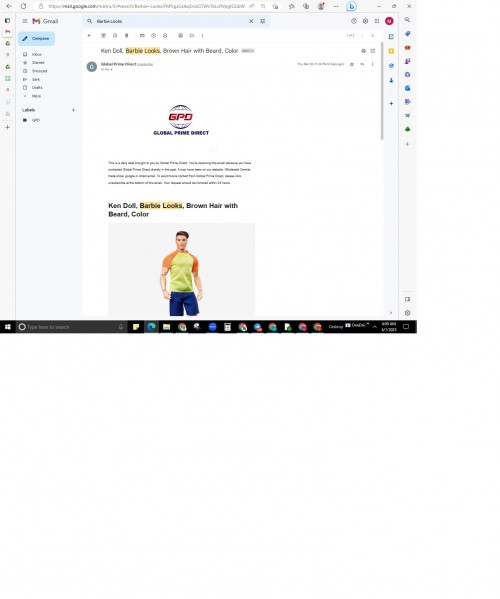The height and width of the screenshot is (599, 500).
Task: Get add-ons plus in side panel
Action: click(x=391, y=104)
